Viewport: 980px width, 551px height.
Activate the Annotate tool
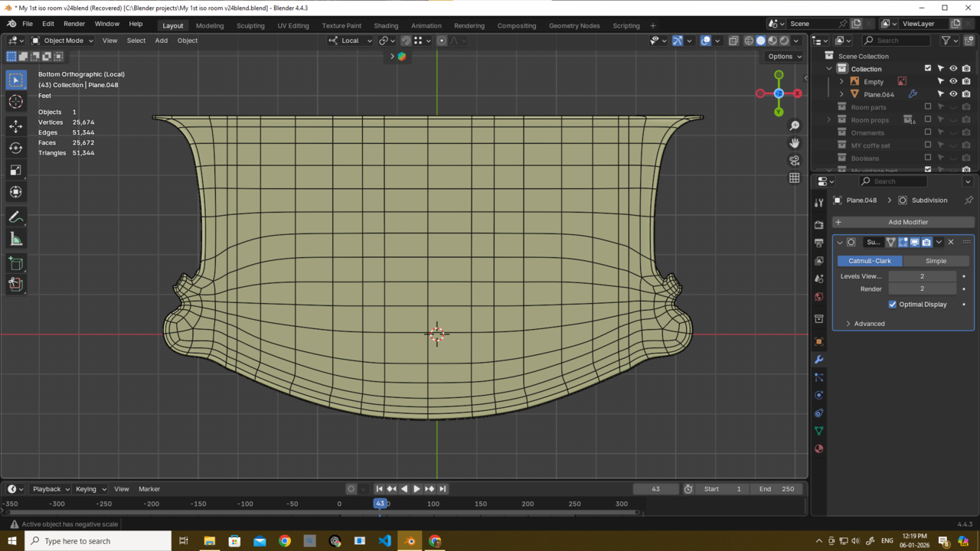16,217
